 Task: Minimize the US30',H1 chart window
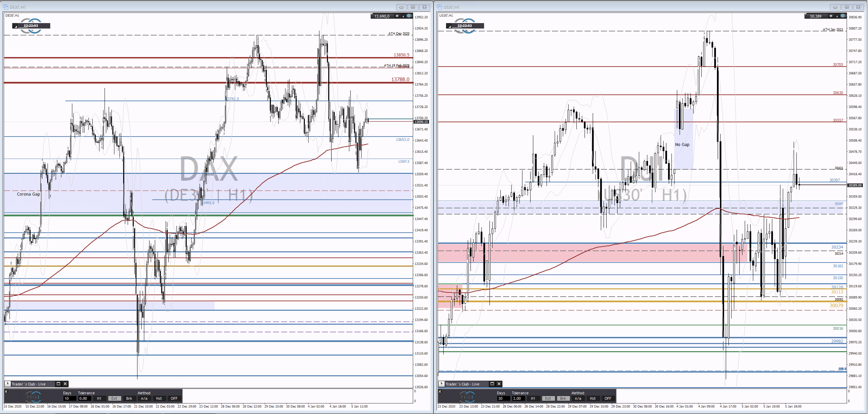tap(835, 7)
